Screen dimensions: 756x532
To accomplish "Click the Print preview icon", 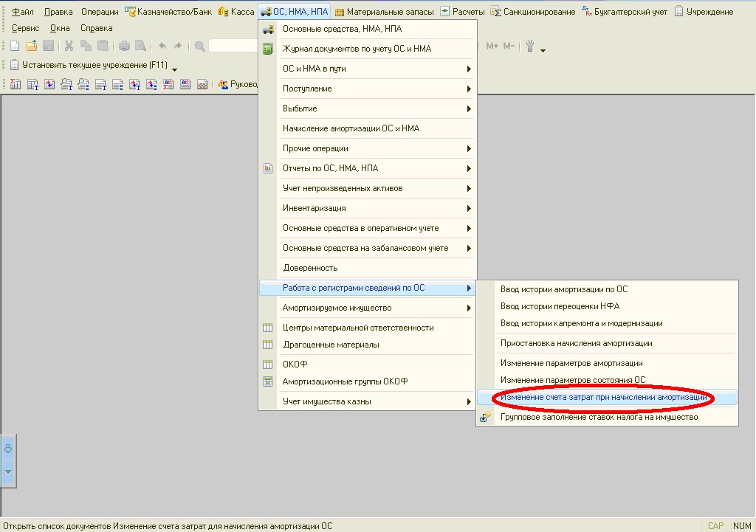I will click(141, 46).
